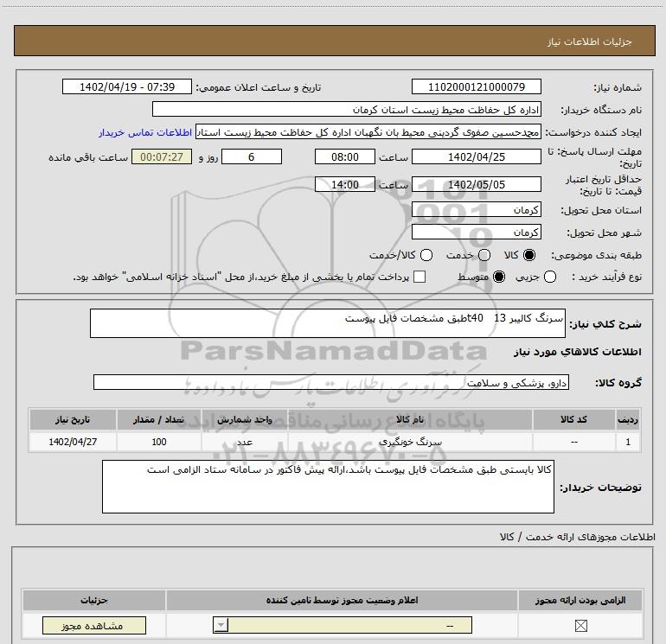Open the permit status dropdown arrow
Image resolution: width=666 pixels, height=644 pixels.
click(221, 625)
